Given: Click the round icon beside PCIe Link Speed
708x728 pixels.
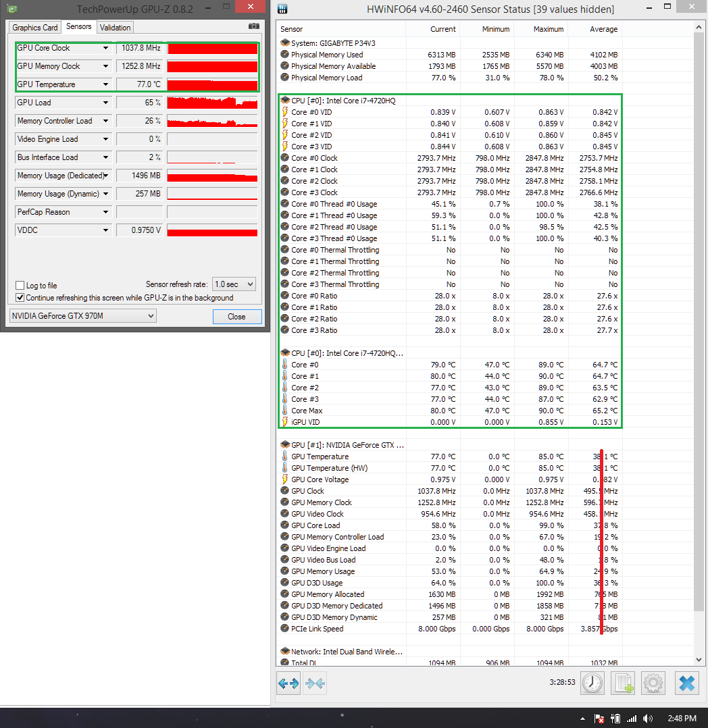Looking at the screenshot, I should [285, 628].
